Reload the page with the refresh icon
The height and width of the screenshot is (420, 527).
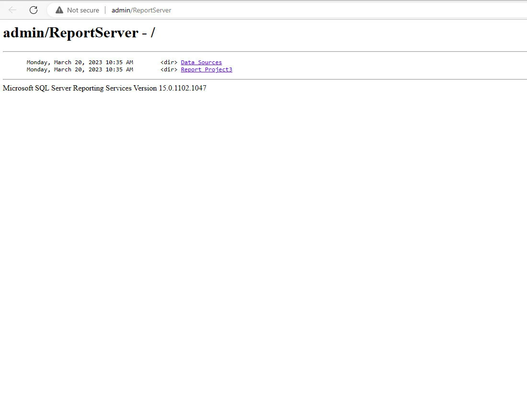pyautogui.click(x=34, y=10)
